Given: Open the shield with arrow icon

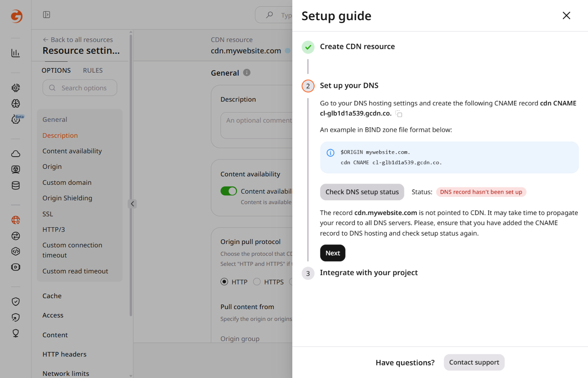Looking at the screenshot, I should pos(16,318).
